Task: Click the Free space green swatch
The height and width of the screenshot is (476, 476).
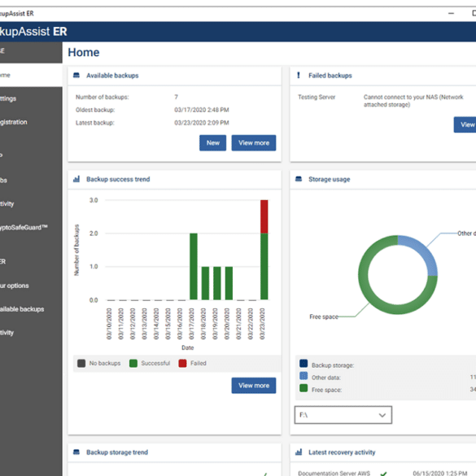Action: [x=304, y=388]
